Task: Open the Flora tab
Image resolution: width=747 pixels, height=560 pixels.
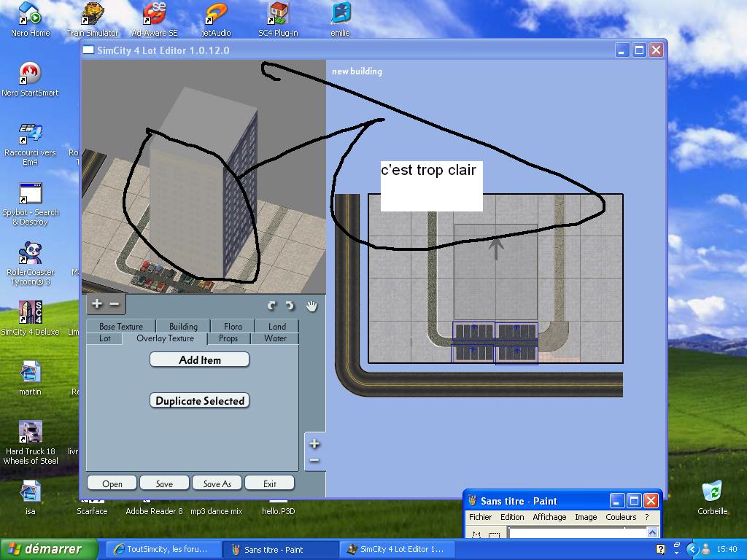Action: (x=233, y=327)
